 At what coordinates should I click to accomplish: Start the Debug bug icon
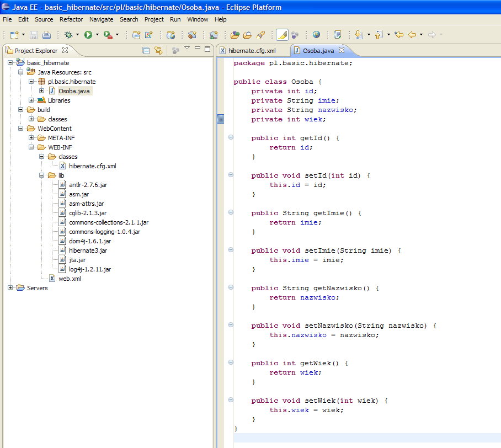point(69,35)
